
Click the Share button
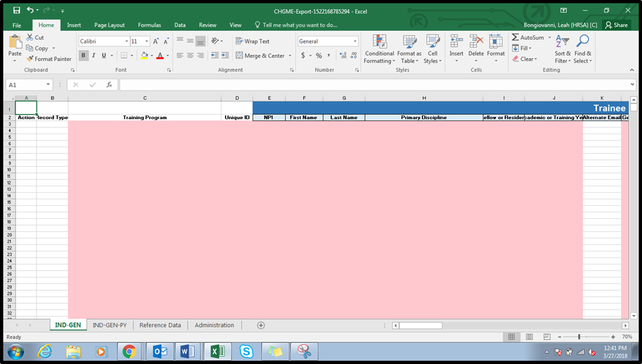616,25
